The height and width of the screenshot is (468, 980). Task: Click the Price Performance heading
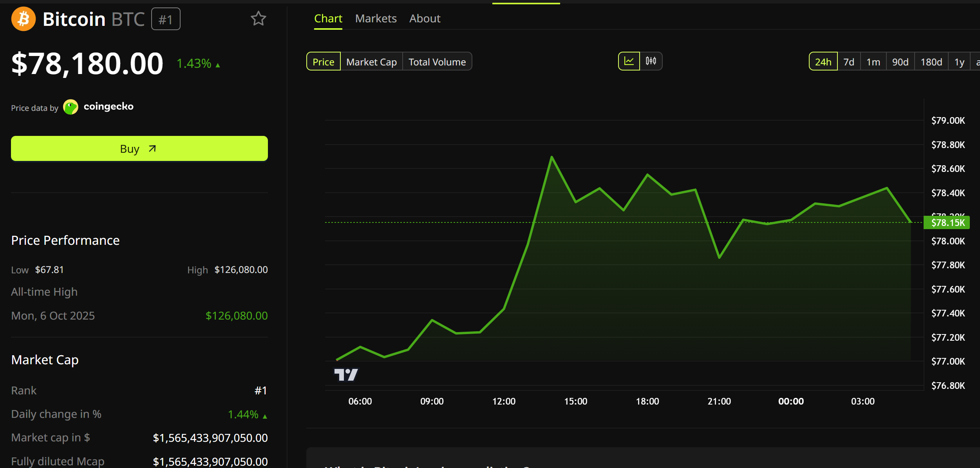pyautogui.click(x=65, y=240)
